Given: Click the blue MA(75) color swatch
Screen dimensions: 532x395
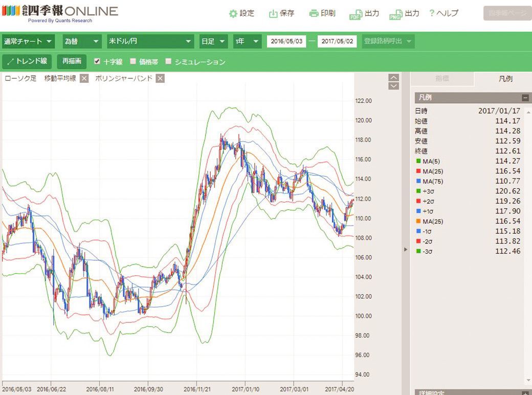Looking at the screenshot, I should (x=418, y=181).
